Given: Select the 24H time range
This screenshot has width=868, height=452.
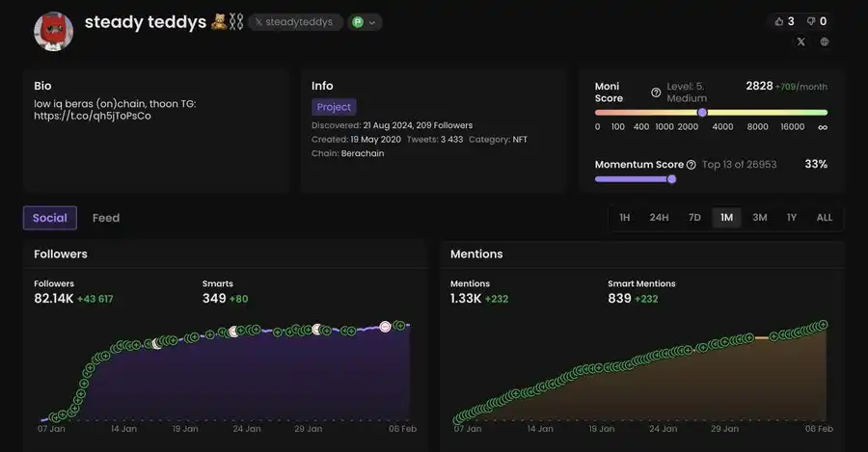Looking at the screenshot, I should click(659, 218).
